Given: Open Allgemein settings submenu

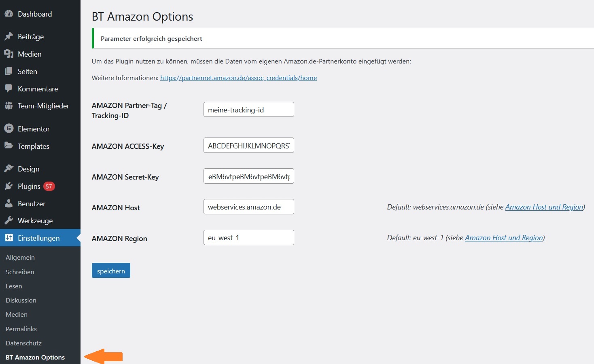Looking at the screenshot, I should (x=20, y=257).
